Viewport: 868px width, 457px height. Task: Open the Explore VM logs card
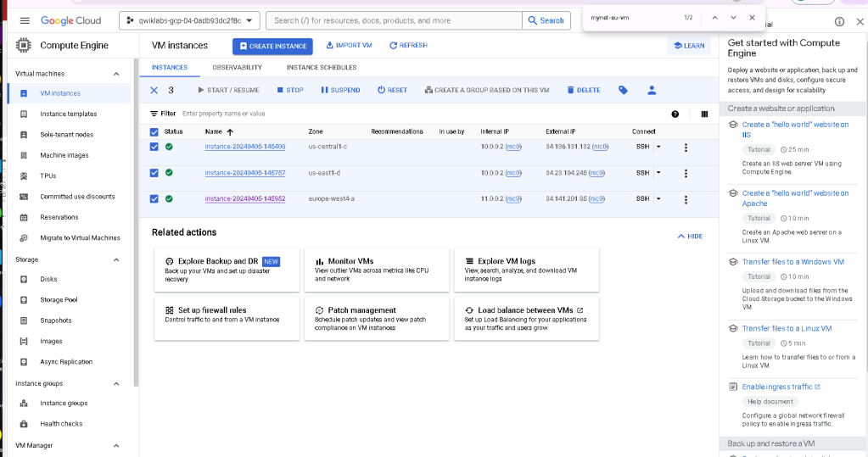tap(526, 270)
